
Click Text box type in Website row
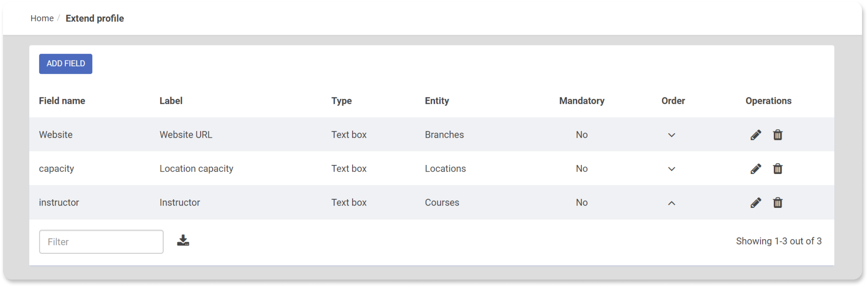tap(349, 135)
